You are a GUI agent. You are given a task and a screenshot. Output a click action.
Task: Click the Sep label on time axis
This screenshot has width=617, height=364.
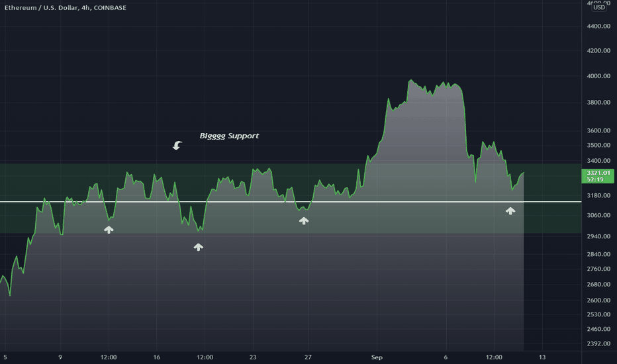[377, 357]
